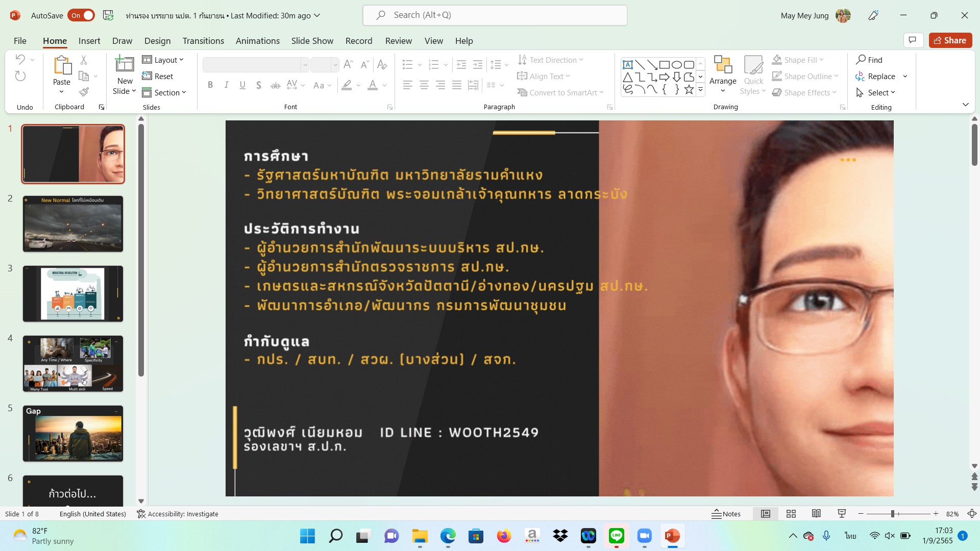Start Slide Show from status bar
Viewport: 980px width, 551px height.
(842, 514)
